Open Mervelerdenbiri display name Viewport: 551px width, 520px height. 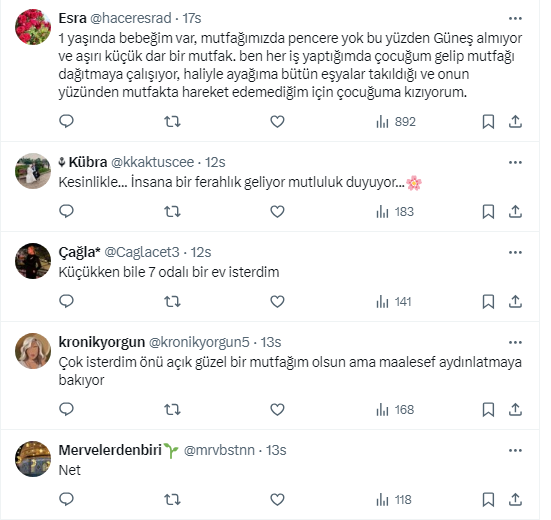pyautogui.click(x=110, y=450)
